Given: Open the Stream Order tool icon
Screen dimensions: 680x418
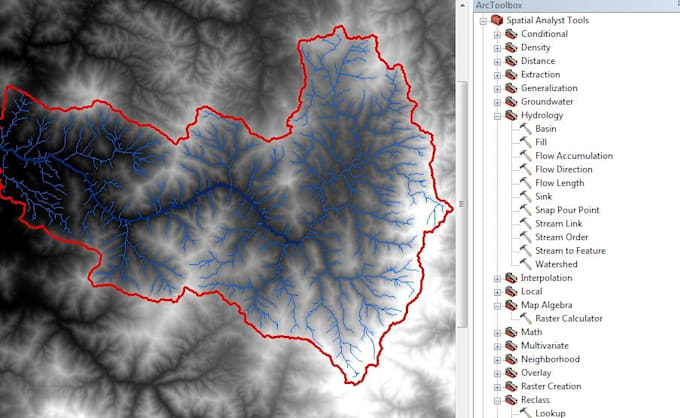Looking at the screenshot, I should (526, 237).
